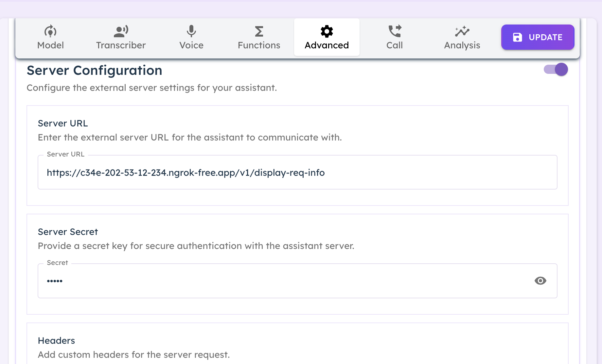Click the Model tab icon
602x364 pixels.
50,31
